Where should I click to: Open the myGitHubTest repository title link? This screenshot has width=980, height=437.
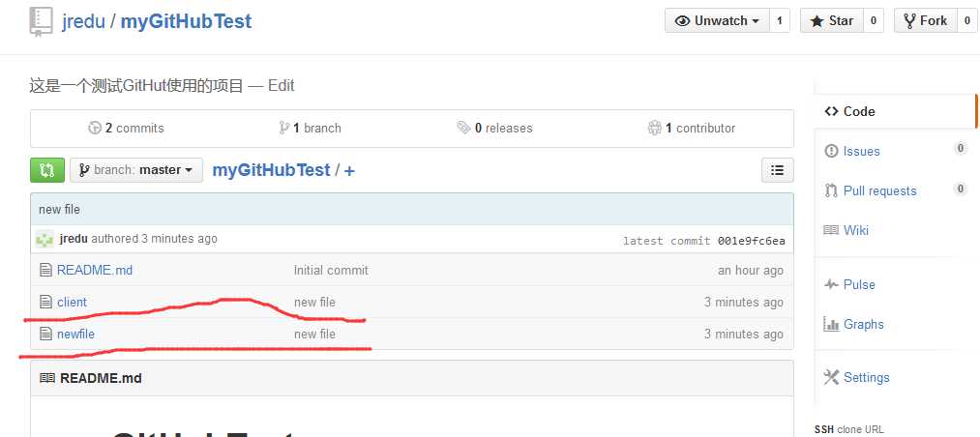[187, 21]
